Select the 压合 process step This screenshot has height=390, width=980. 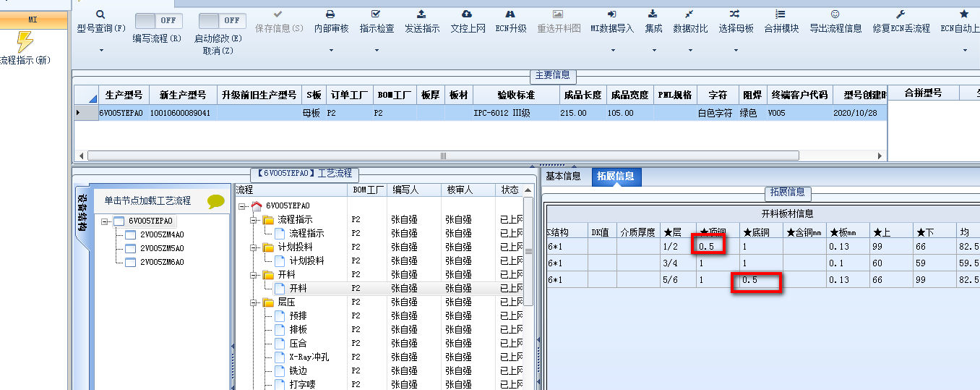pyautogui.click(x=298, y=343)
